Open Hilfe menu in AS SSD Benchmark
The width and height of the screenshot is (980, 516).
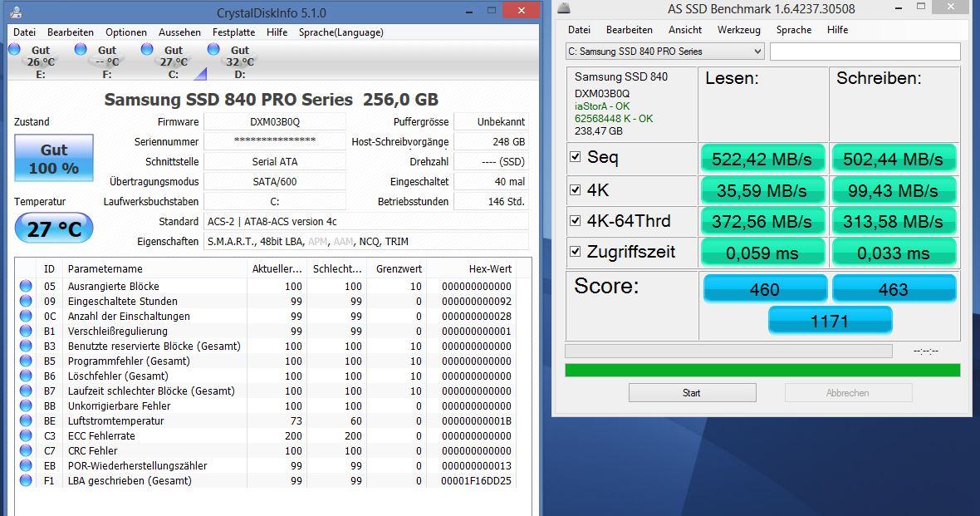837,29
